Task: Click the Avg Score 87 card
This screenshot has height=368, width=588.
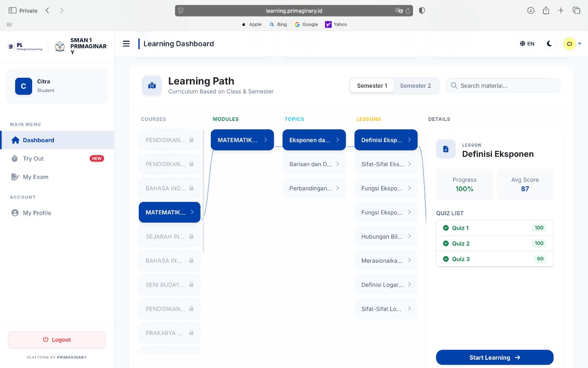Action: (x=525, y=184)
